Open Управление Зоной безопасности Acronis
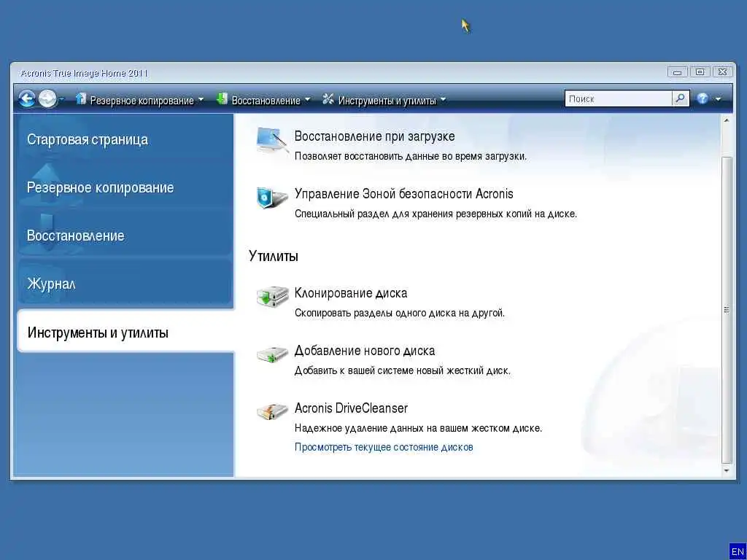 pyautogui.click(x=404, y=194)
